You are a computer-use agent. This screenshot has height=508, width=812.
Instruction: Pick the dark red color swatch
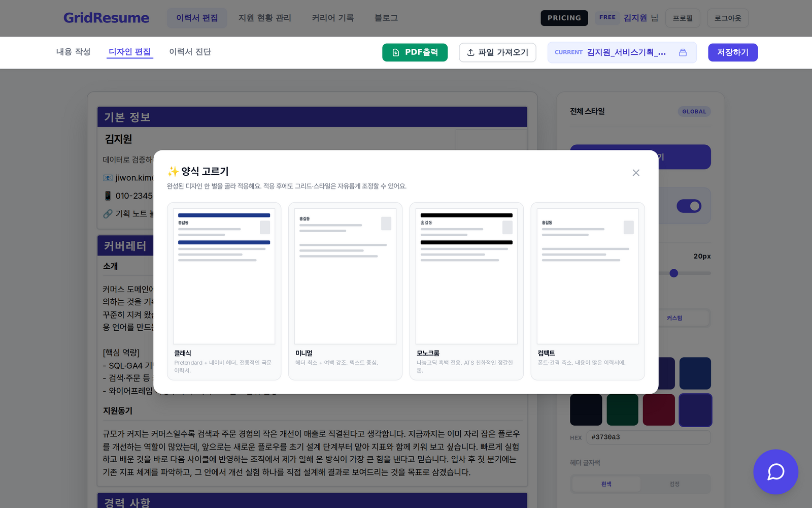[x=659, y=410]
